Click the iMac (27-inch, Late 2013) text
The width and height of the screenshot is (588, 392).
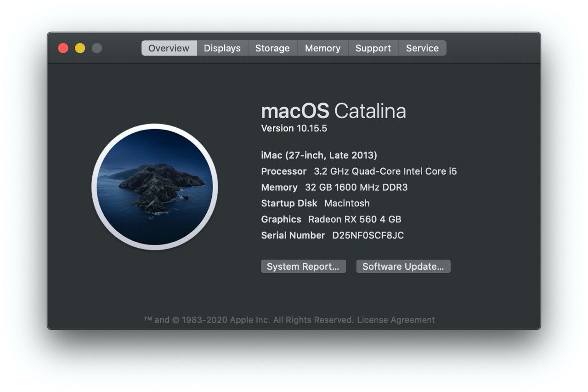pos(319,155)
